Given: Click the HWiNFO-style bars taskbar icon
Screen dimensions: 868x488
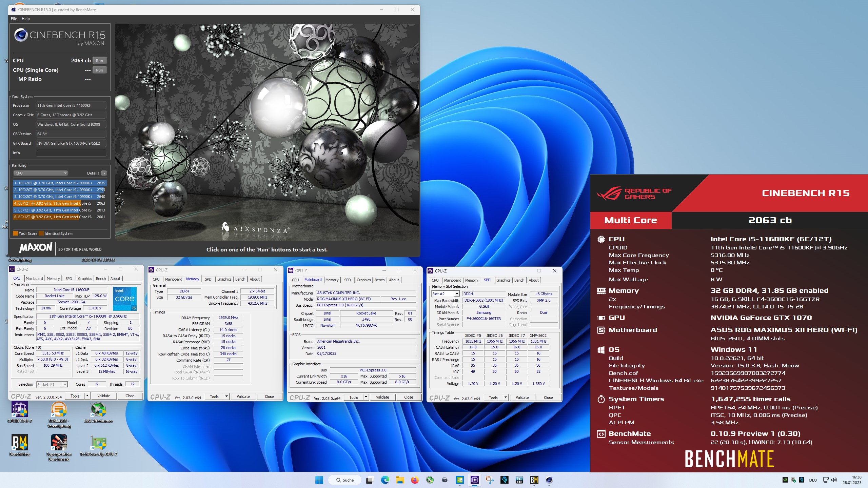Looking at the screenshot, I should click(x=519, y=480).
